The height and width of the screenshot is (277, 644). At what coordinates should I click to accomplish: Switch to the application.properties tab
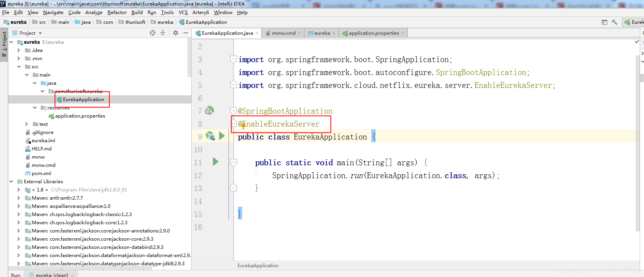click(374, 33)
